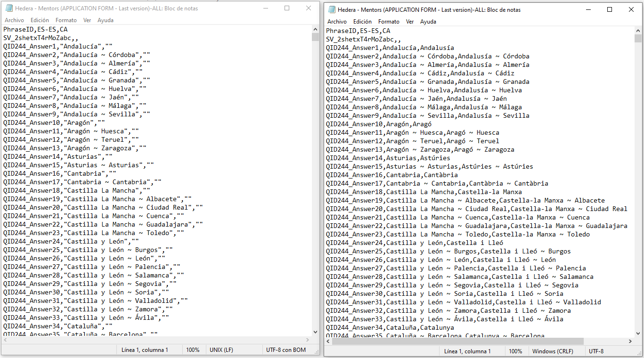Viewport: 644px width, 358px height.
Task: Click QID244_Answer34 Cataluña,Catalunya line in right window
Action: click(390, 327)
